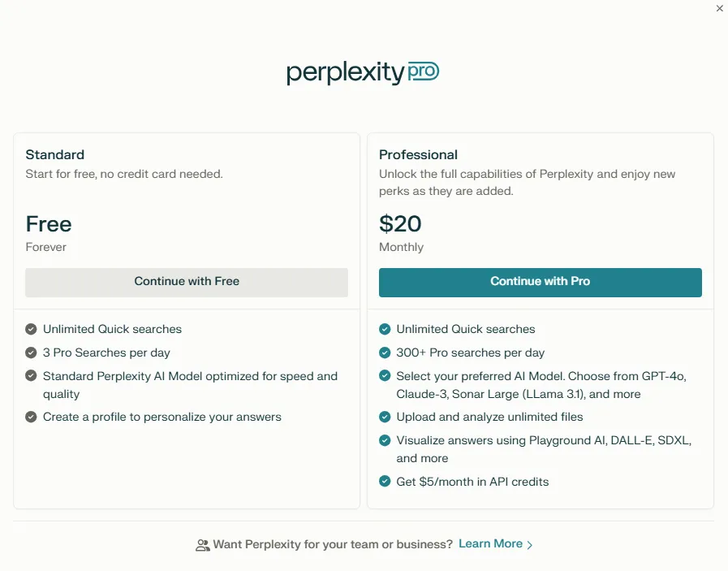Click checkmark next to Upload and analyze unlimited files
728x571 pixels.
(x=385, y=417)
